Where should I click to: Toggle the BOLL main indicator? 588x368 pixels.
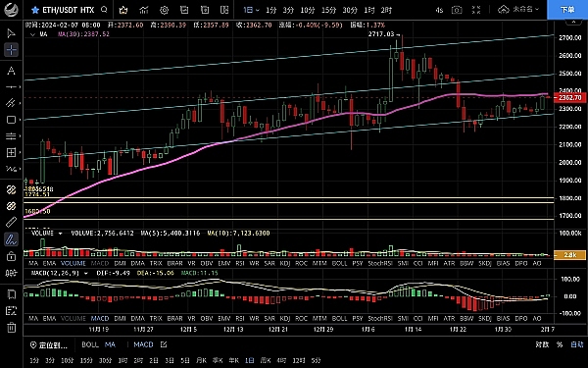[x=90, y=344]
